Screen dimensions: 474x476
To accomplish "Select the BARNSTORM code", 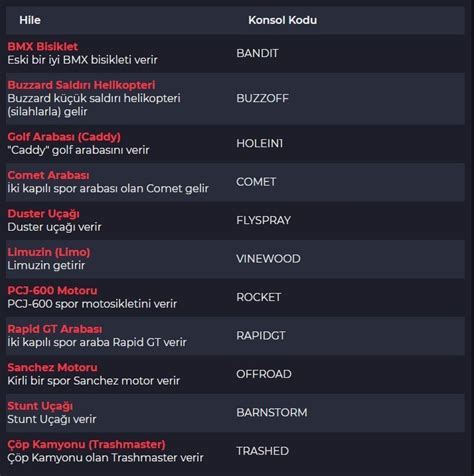I will 272,413.
